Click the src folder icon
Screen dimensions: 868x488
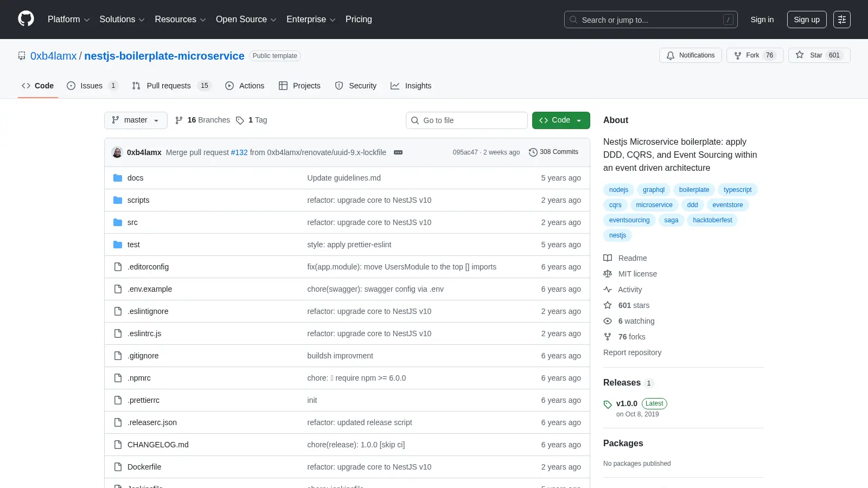pyautogui.click(x=118, y=222)
